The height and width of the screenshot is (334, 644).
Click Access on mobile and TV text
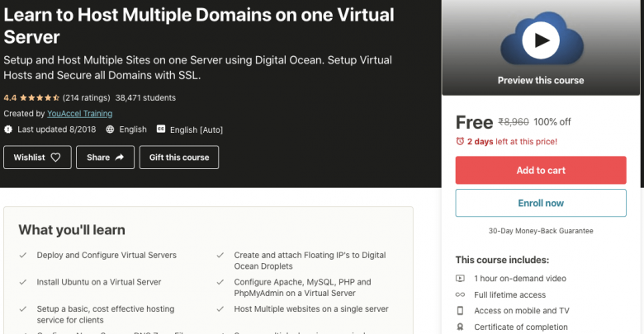pyautogui.click(x=522, y=311)
